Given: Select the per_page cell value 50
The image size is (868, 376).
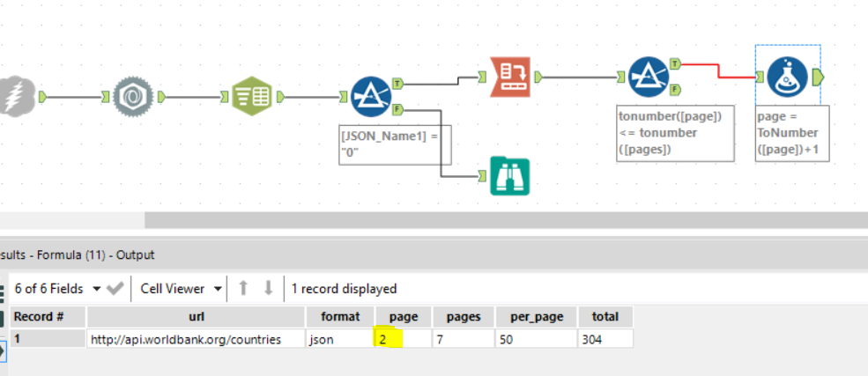Looking at the screenshot, I should (x=536, y=339).
